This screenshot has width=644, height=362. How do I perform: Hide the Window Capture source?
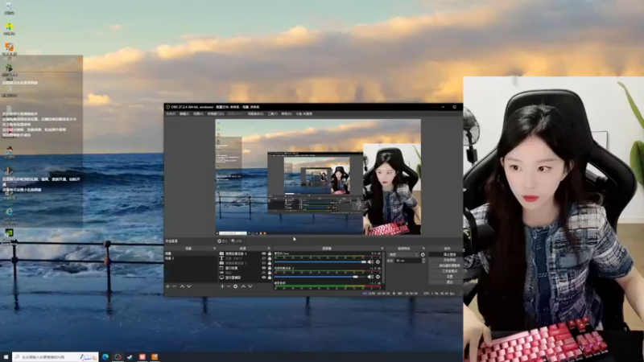(x=264, y=268)
